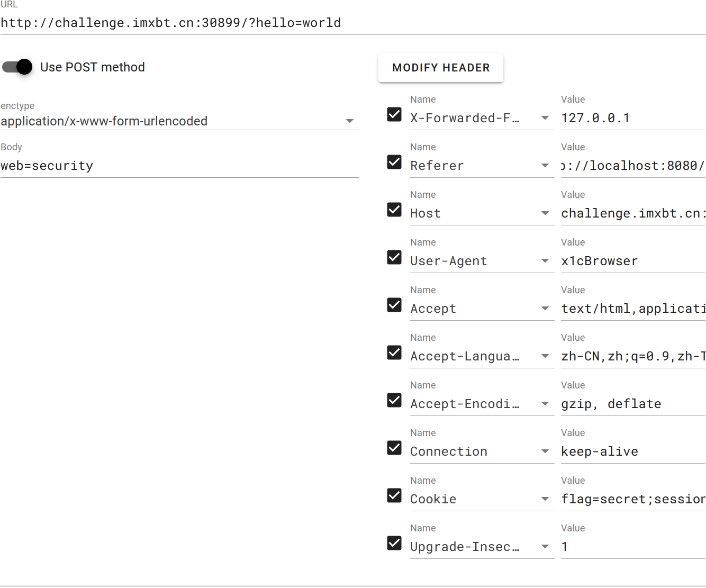Expand the Connection name dropdown arrow
Image resolution: width=706 pixels, height=588 pixels.
pos(545,451)
